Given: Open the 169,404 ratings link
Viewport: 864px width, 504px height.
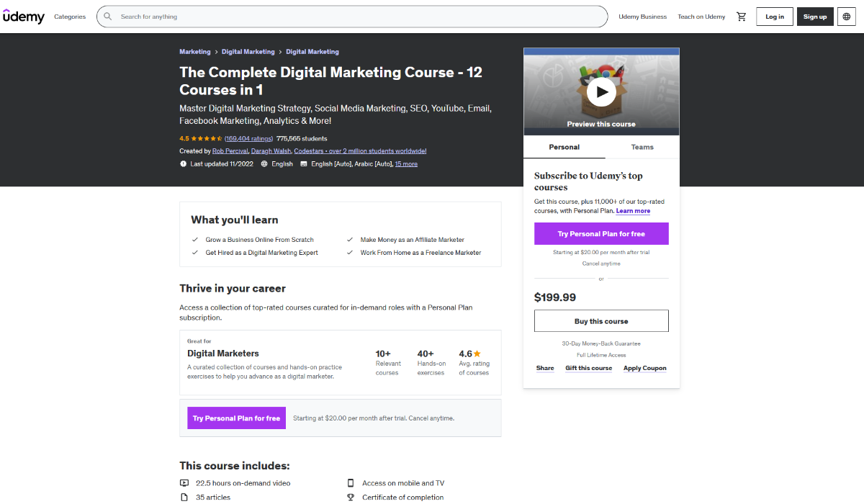Looking at the screenshot, I should pyautogui.click(x=248, y=138).
